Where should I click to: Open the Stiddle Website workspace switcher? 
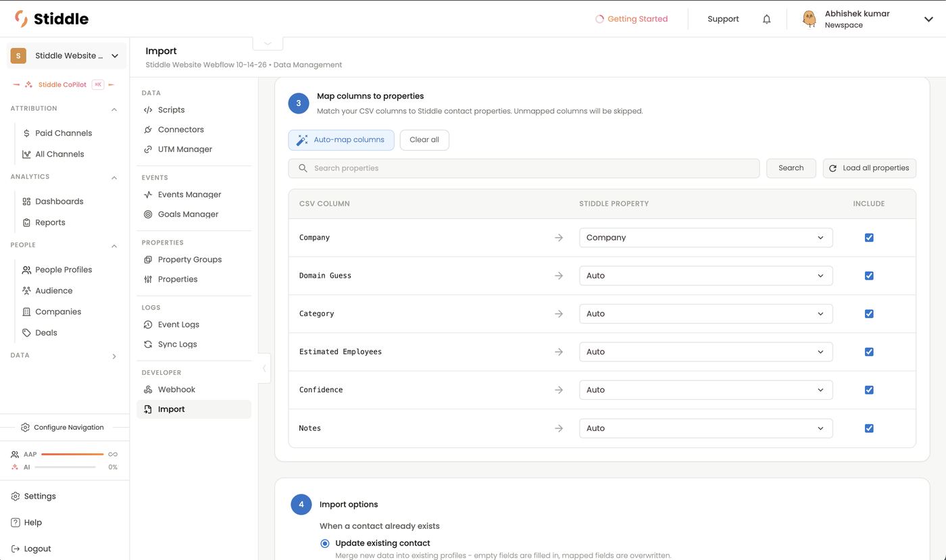pos(66,56)
